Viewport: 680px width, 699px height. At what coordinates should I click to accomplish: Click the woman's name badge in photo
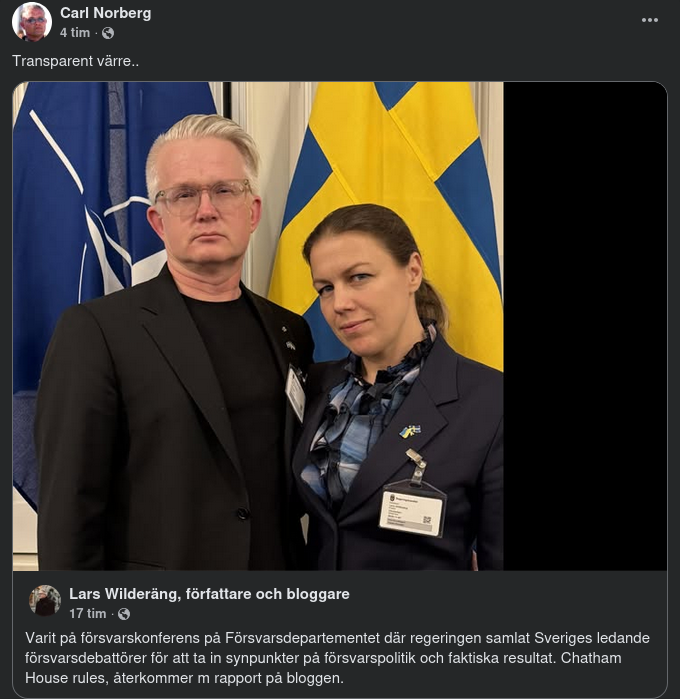(x=412, y=513)
